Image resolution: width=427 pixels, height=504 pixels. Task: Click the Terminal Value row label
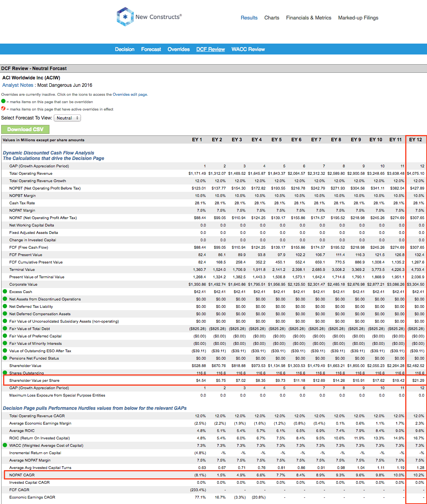22,269
